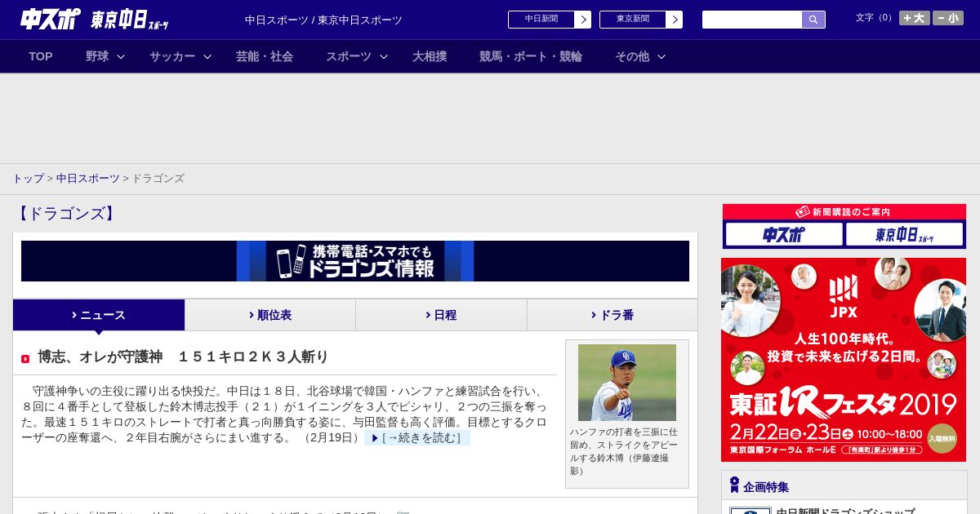Image resolution: width=980 pixels, height=514 pixels.
Task: Click 中スポ subscription button in sidebar
Action: (x=784, y=235)
